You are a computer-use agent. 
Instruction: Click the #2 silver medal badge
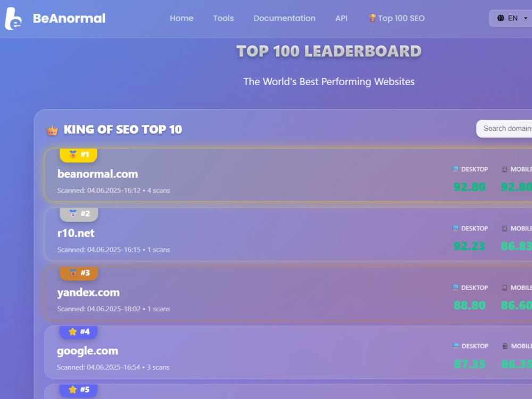(79, 214)
